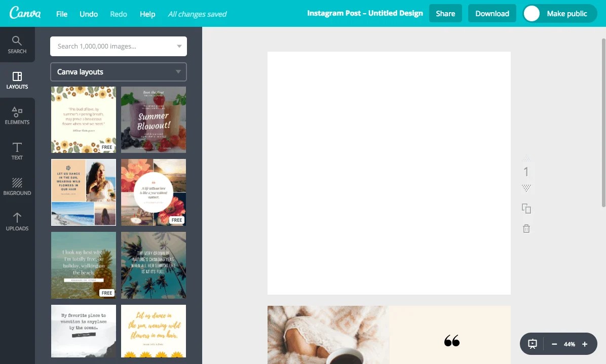Zoom in using the plus control

[585, 344]
